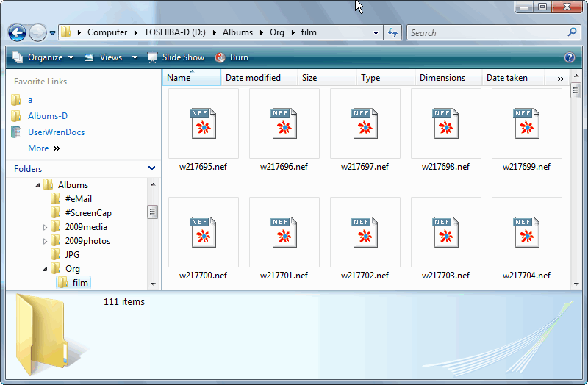
Task: Click the folder tree scroll up arrow
Action: tap(153, 184)
